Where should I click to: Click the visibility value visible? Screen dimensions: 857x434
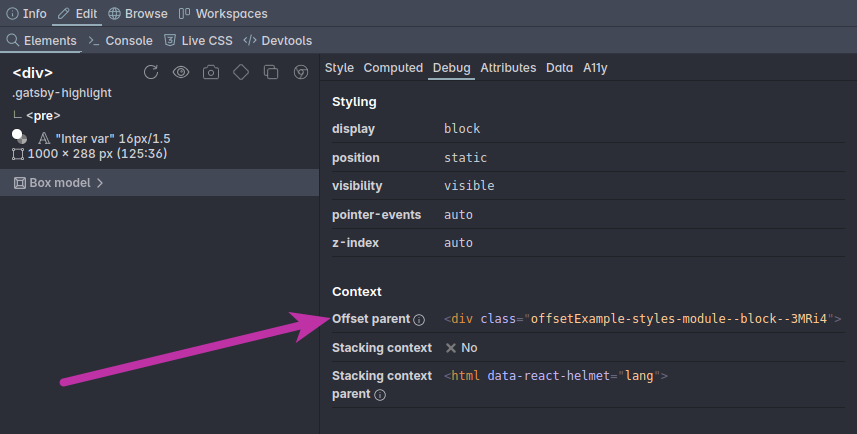[x=469, y=186]
